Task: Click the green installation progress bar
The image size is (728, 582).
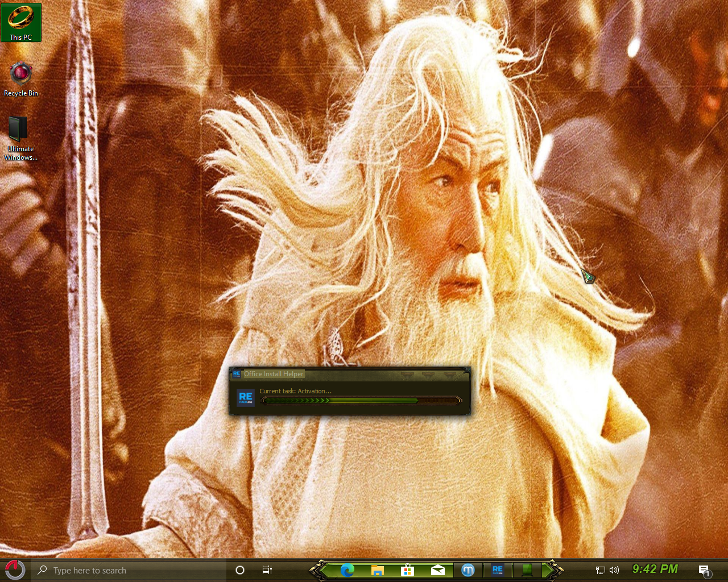Action: (x=361, y=400)
